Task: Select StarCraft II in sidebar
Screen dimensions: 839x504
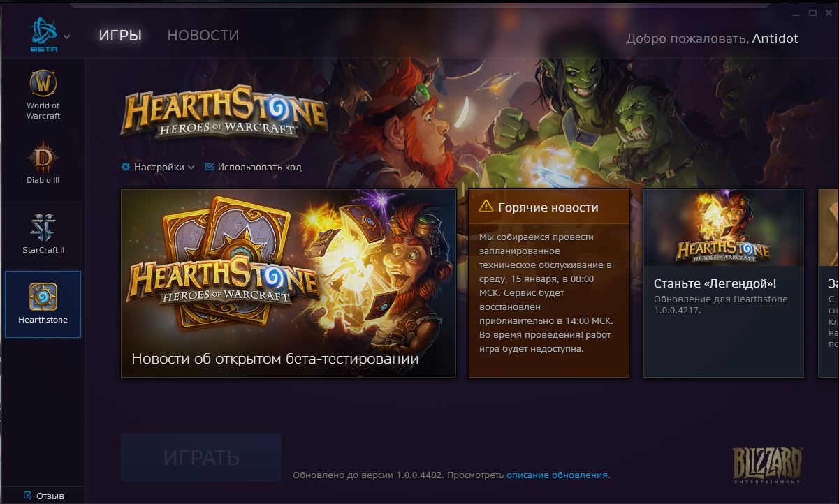Action: coord(43,234)
